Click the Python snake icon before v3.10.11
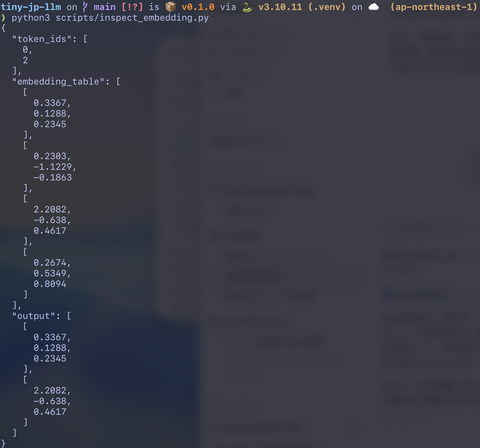This screenshot has height=448, width=480. (247, 7)
